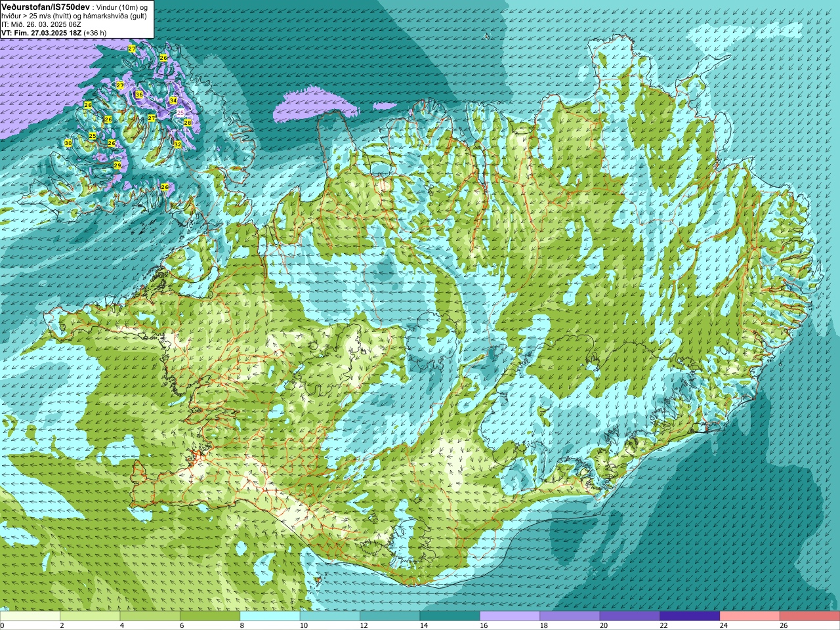Select the yellow gust label 32
The height and width of the screenshot is (630, 840).
coord(177,144)
